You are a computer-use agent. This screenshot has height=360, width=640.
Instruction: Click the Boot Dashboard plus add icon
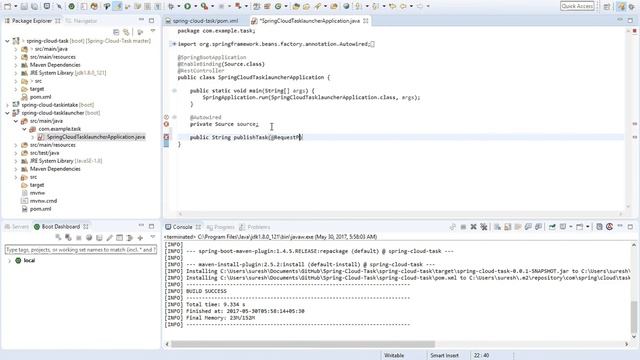tap(140, 238)
